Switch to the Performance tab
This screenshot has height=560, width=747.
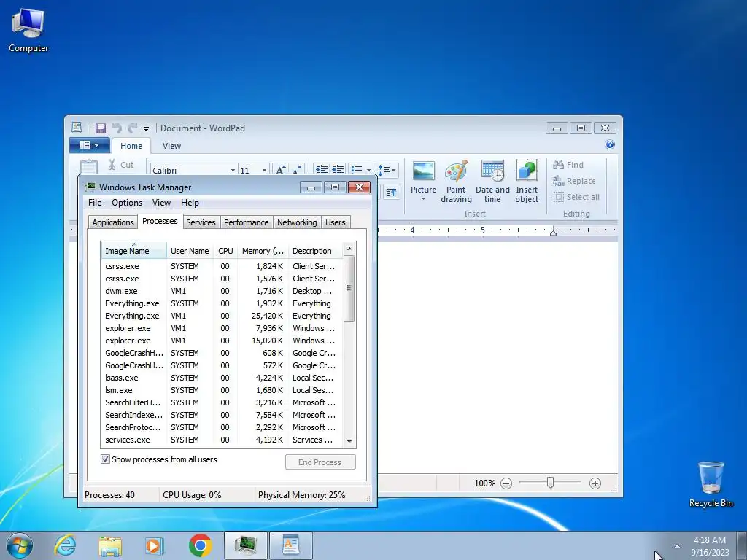(x=247, y=222)
